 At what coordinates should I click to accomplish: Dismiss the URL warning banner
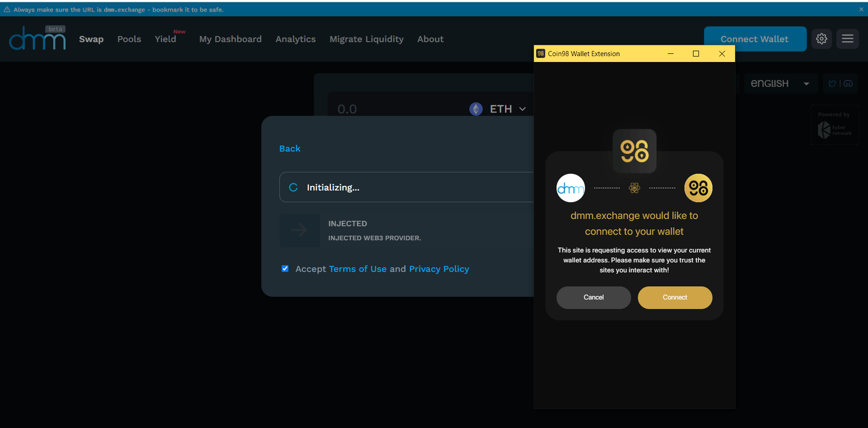coord(861,10)
